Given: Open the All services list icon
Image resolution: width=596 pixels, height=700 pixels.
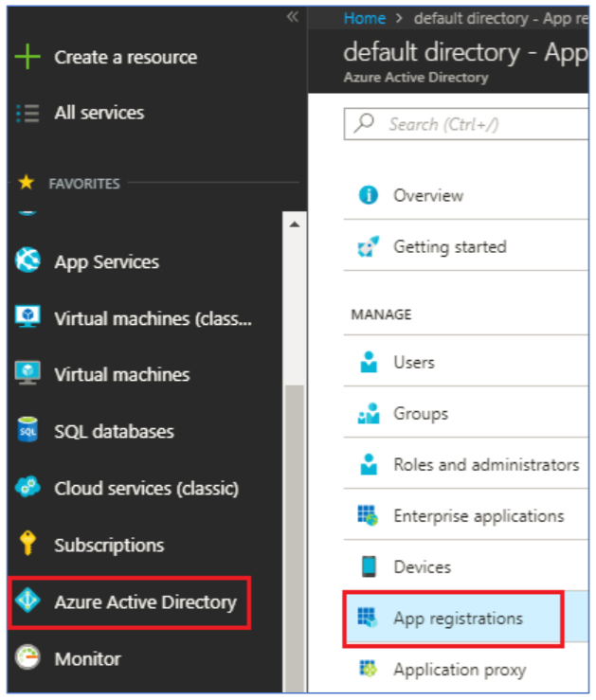Looking at the screenshot, I should point(27,113).
